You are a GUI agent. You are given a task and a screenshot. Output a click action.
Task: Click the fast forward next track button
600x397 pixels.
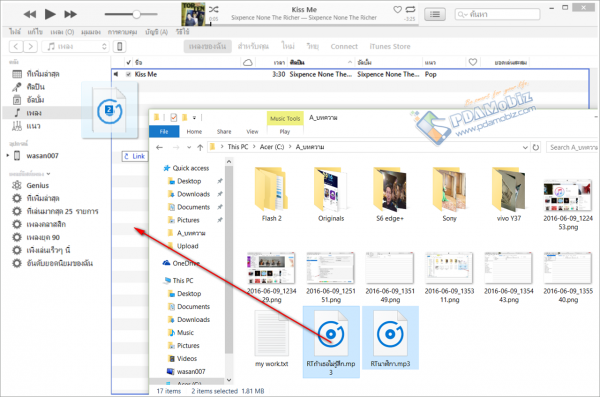70,15
